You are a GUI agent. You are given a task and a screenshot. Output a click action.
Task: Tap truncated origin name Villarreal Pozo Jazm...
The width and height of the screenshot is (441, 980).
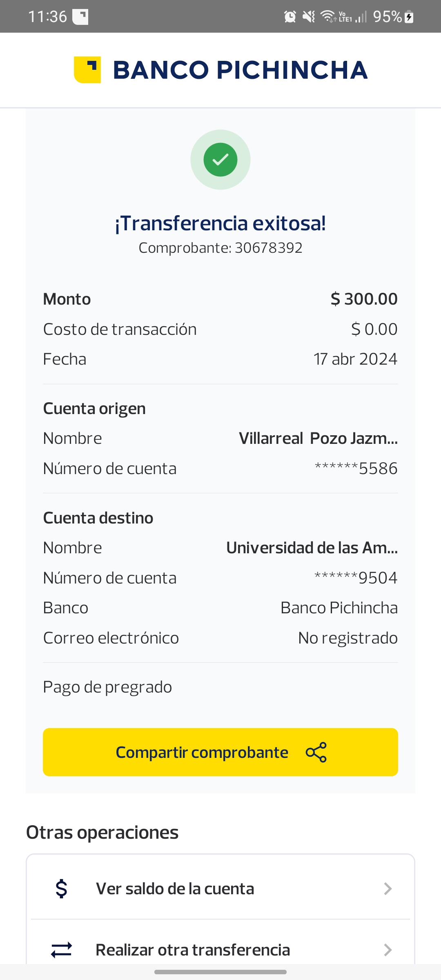coord(318,438)
